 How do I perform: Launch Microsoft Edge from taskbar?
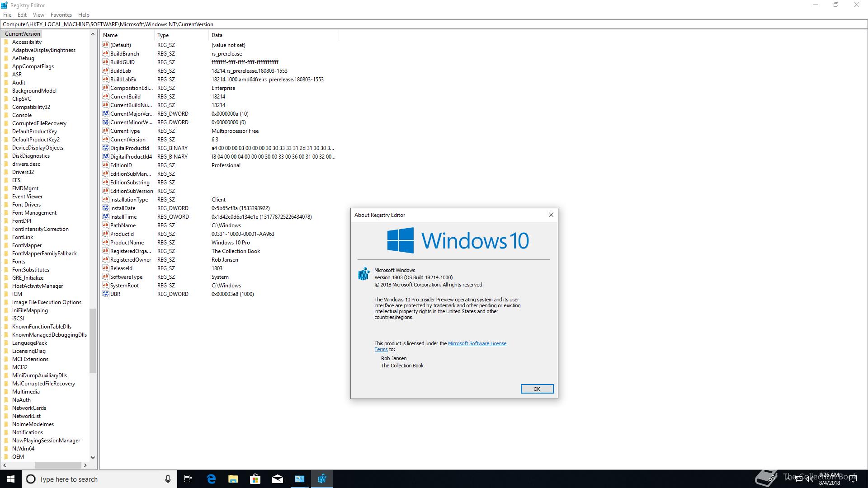point(211,479)
